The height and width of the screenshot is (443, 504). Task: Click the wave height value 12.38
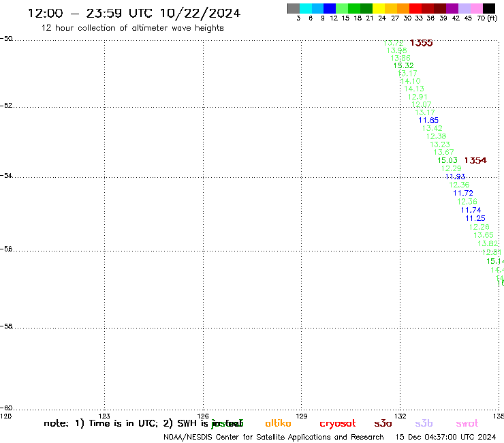click(x=436, y=136)
